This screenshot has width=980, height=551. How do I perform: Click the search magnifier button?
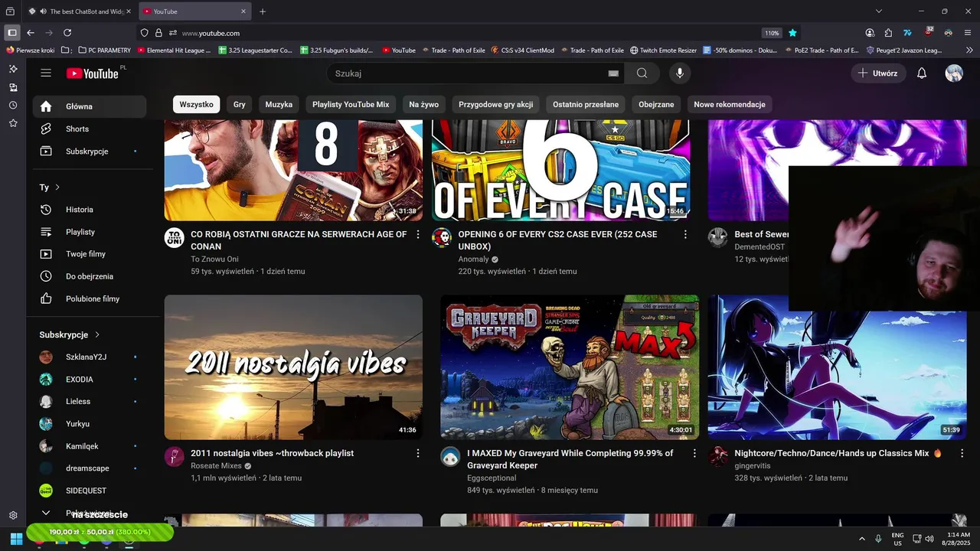tap(642, 73)
